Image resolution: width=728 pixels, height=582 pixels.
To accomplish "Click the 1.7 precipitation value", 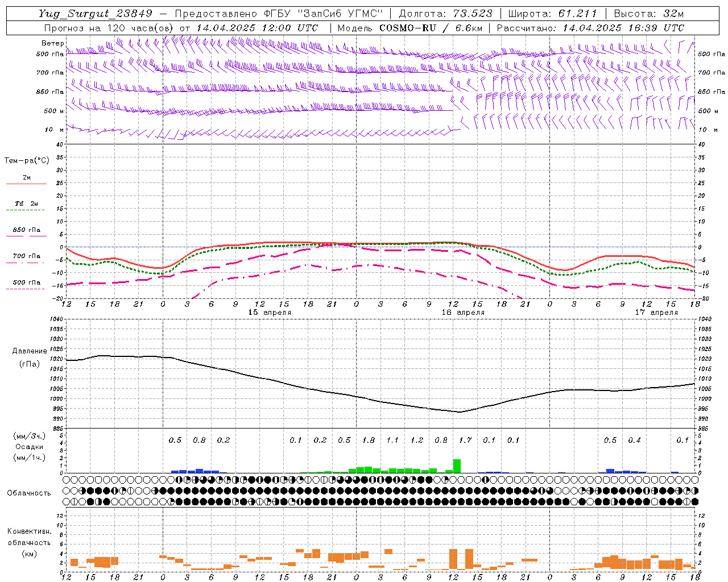I will (465, 440).
